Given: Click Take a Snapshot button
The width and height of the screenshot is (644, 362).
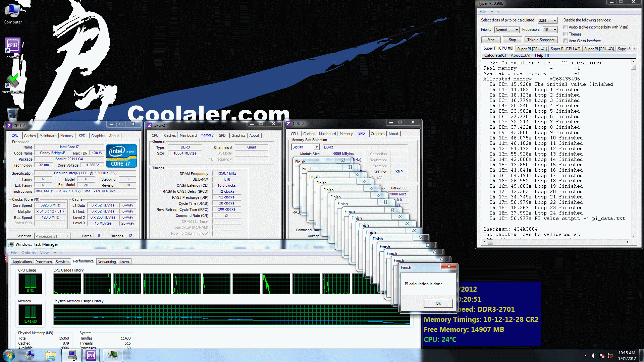Looking at the screenshot, I should [x=541, y=40].
